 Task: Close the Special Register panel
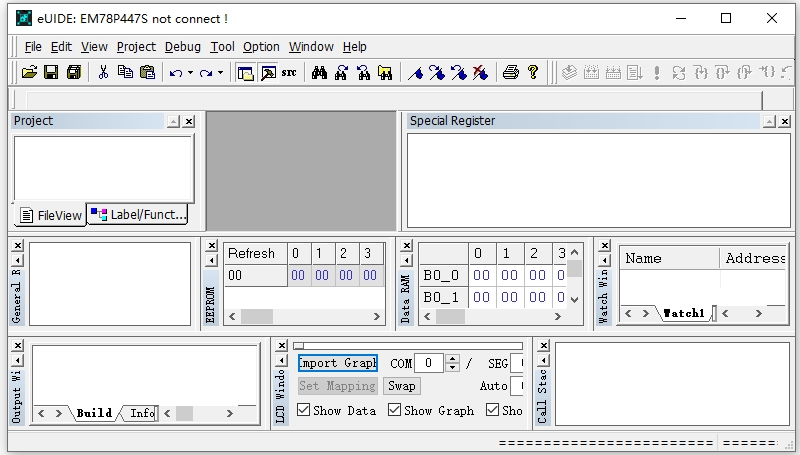click(785, 121)
